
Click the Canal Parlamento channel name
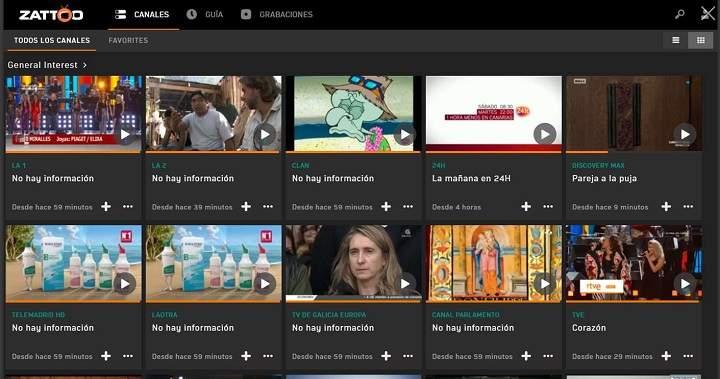pyautogui.click(x=466, y=315)
